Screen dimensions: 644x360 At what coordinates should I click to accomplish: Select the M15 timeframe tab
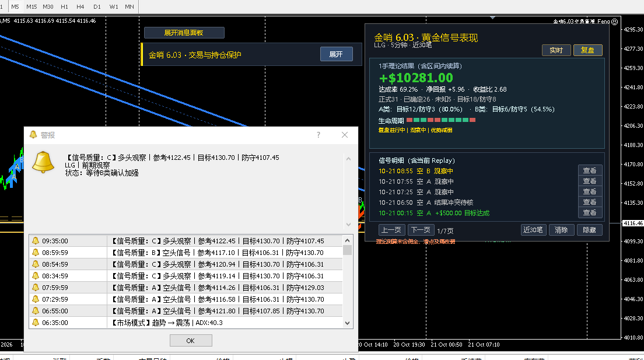point(32,6)
